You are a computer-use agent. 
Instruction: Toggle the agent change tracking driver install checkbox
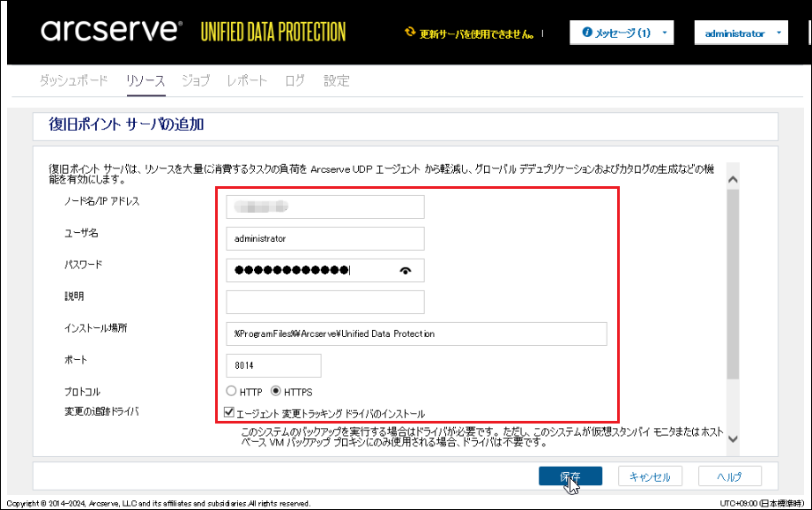(x=229, y=413)
